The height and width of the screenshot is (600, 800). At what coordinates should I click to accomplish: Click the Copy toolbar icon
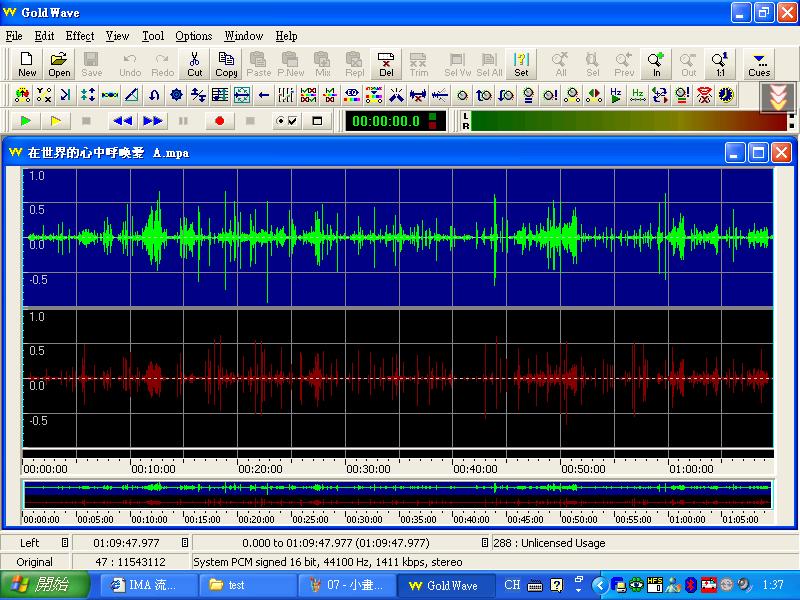tap(227, 64)
